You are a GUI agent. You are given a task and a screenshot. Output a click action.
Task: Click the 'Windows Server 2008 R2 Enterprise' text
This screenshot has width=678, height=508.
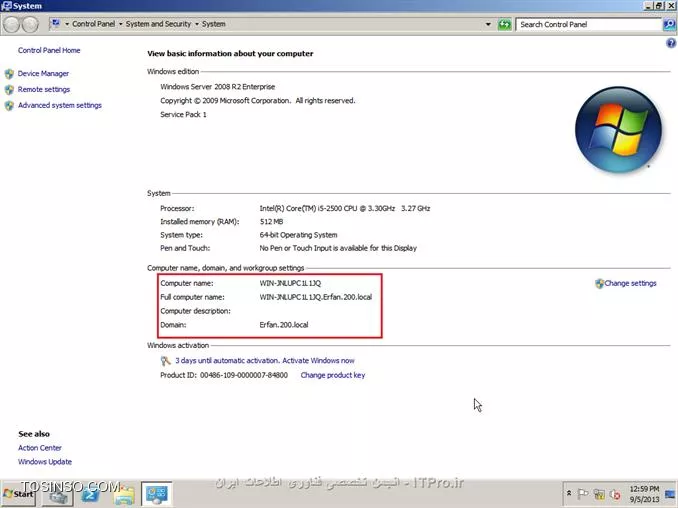point(217,87)
